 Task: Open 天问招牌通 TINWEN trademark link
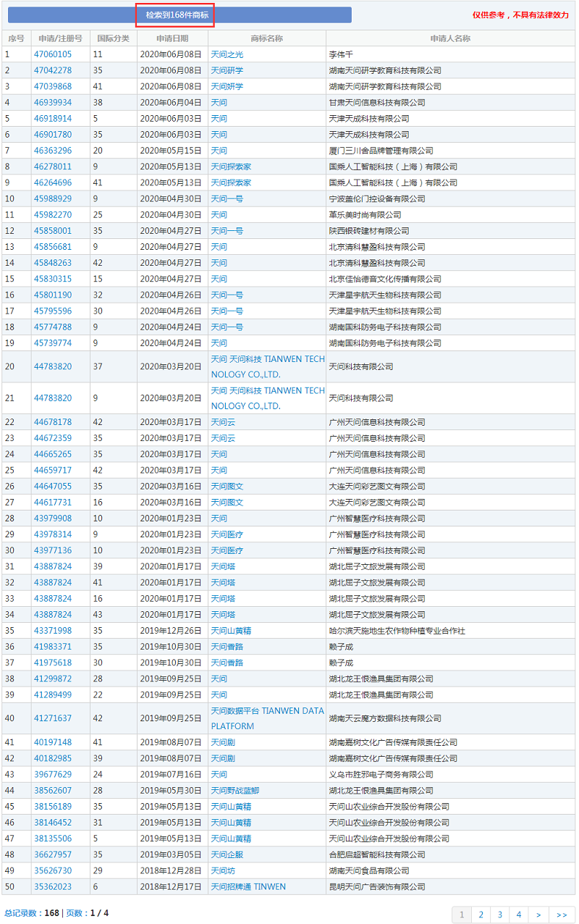point(248,886)
